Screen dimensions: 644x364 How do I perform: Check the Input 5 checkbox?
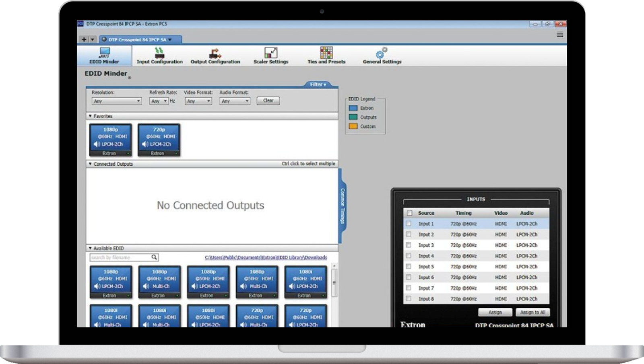click(409, 267)
